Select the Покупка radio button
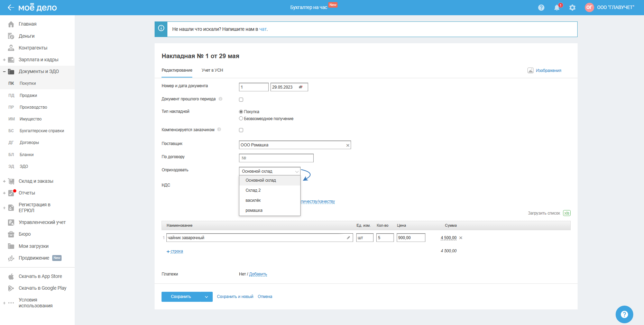This screenshot has width=644, height=325. (241, 112)
